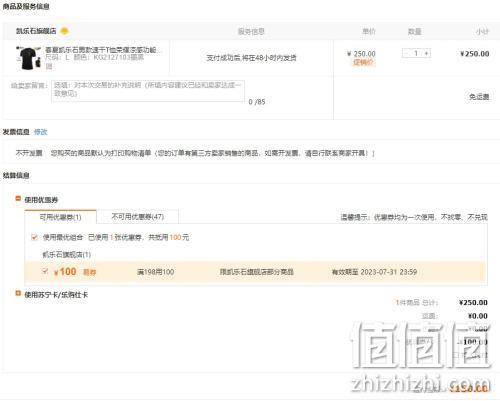Click the 不开发票 invoice option text
This screenshot has height=401, width=500.
tap(29, 153)
